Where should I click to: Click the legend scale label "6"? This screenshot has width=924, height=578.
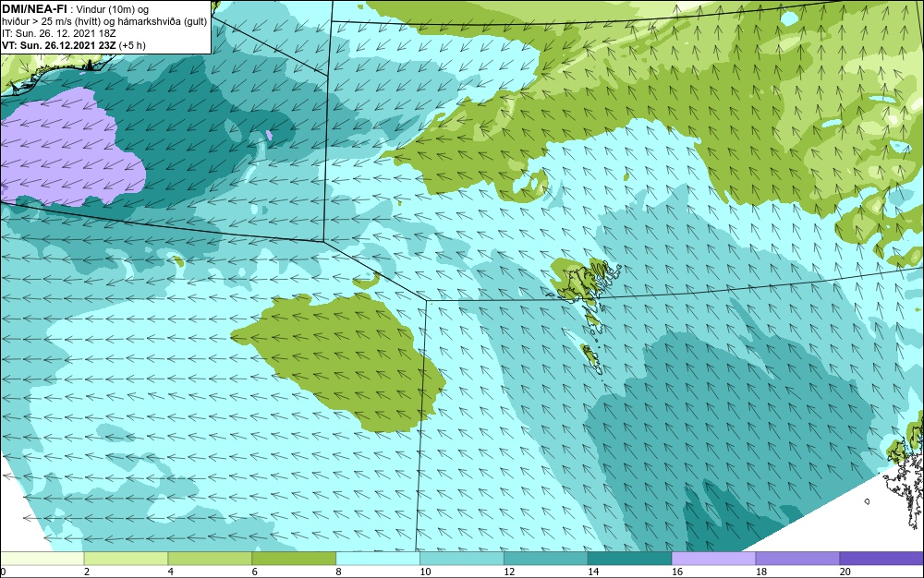click(255, 572)
